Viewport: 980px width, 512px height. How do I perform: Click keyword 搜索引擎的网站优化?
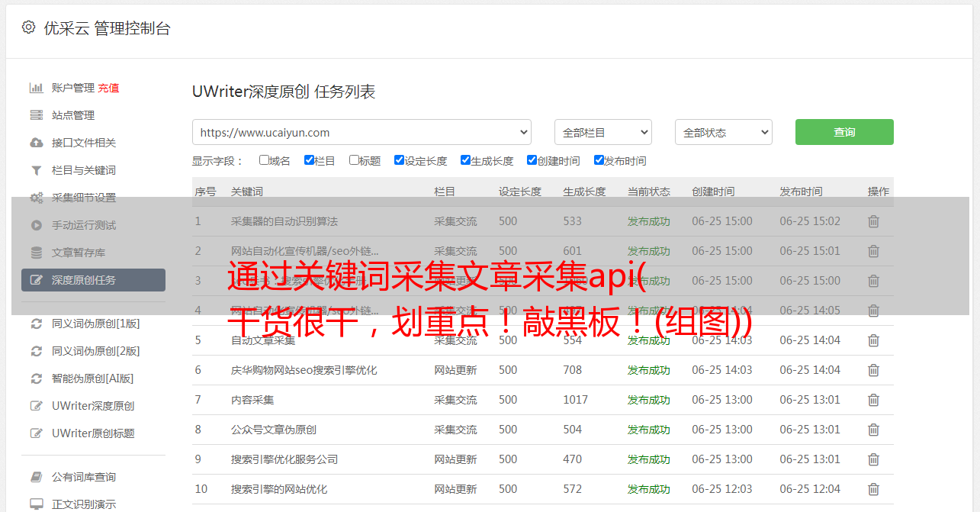[279, 489]
